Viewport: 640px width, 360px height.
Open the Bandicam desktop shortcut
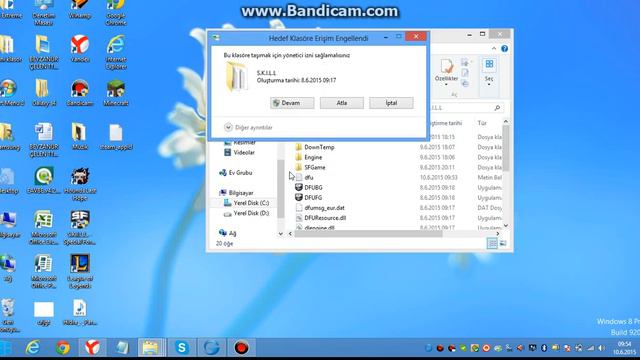click(80, 93)
